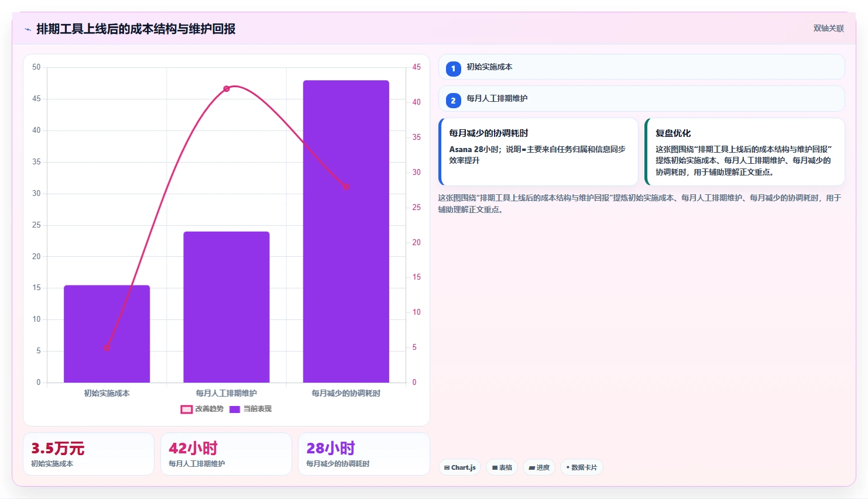Click the right axis value 45
The height and width of the screenshot is (499, 868).
coord(416,67)
